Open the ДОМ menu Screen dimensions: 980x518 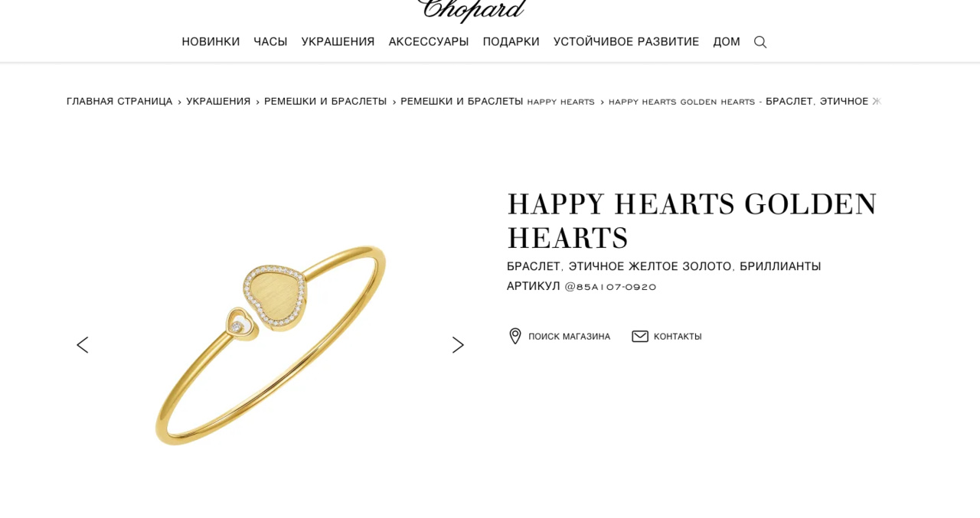point(727,41)
